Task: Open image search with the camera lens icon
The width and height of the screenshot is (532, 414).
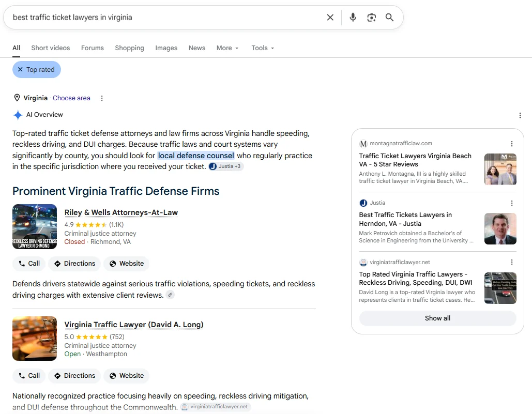Action: click(372, 17)
